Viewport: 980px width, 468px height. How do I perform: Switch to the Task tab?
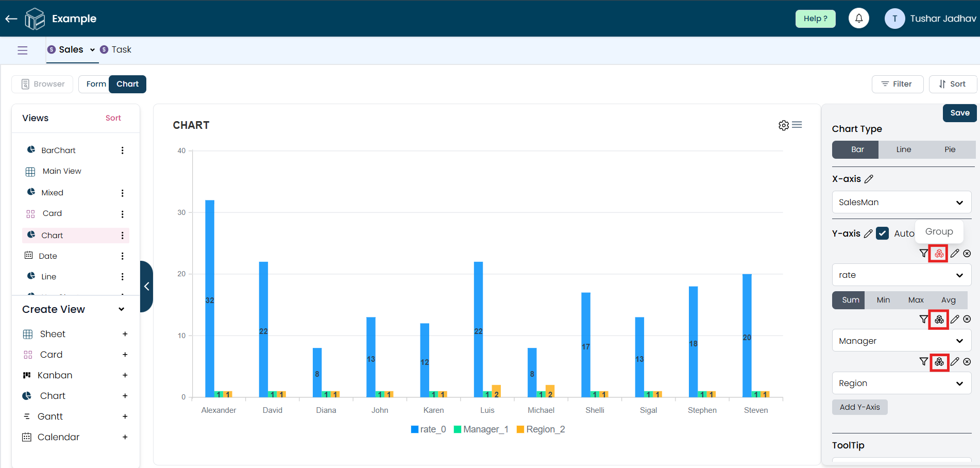(121, 49)
